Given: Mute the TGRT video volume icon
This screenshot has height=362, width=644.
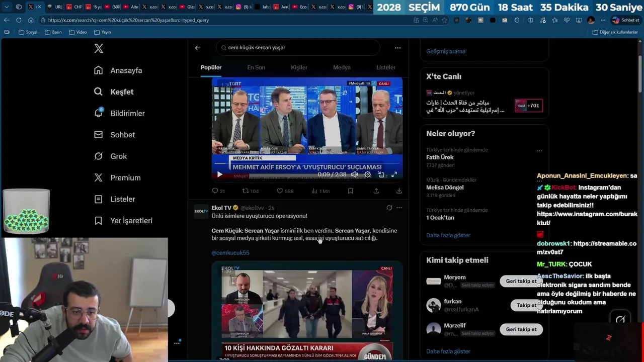Looking at the screenshot, I should tap(354, 174).
